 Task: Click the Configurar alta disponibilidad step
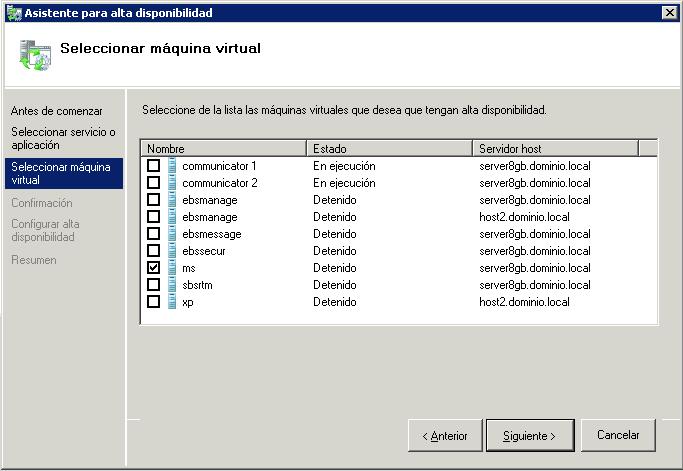45,230
